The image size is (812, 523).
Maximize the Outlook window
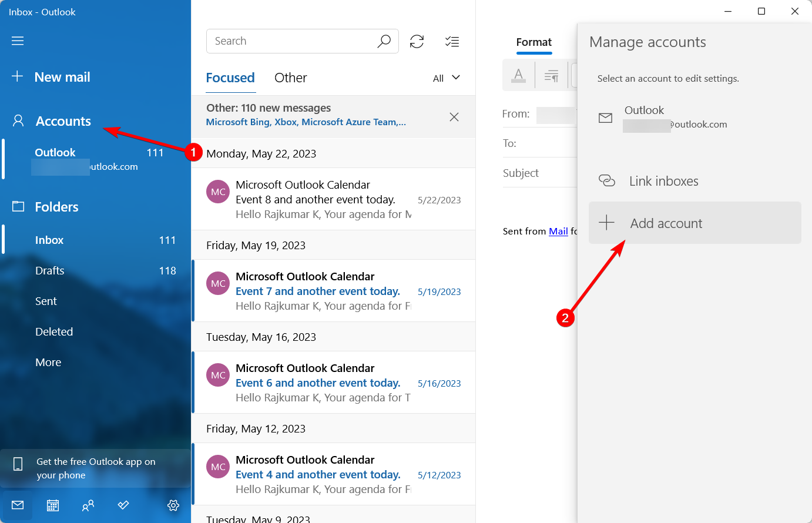(761, 11)
